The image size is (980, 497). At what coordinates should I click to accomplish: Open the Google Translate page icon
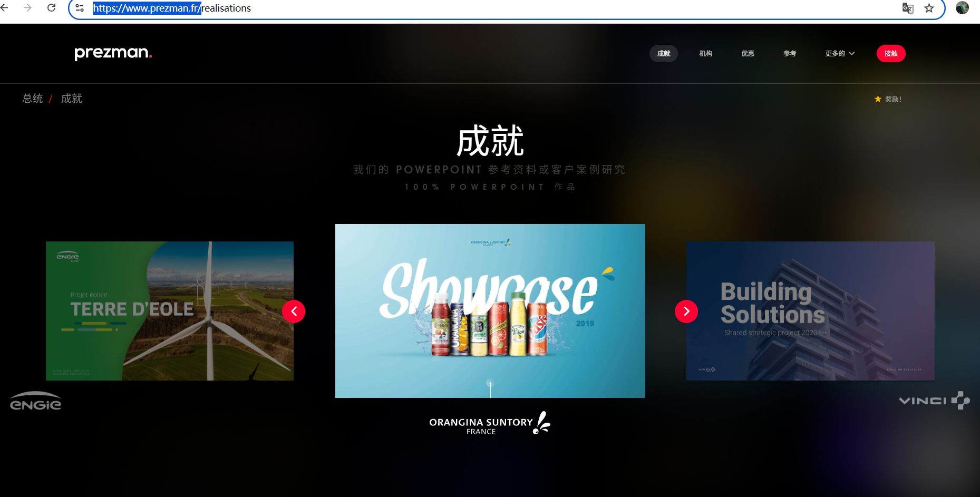coord(908,8)
